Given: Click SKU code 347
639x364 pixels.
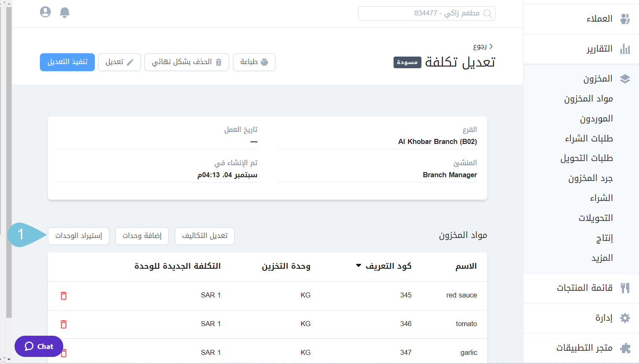Looking at the screenshot, I should (x=406, y=352).
